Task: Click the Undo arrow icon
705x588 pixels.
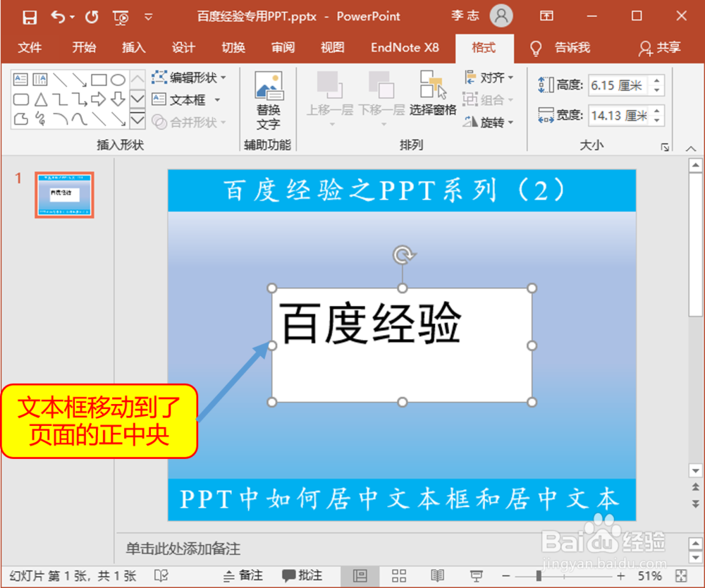Action: click(x=58, y=17)
